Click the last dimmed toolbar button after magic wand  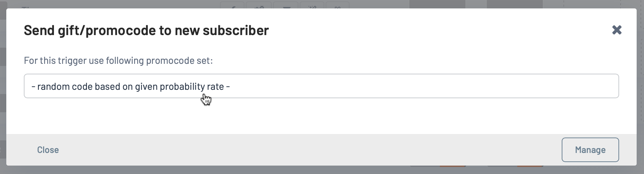click(x=338, y=5)
